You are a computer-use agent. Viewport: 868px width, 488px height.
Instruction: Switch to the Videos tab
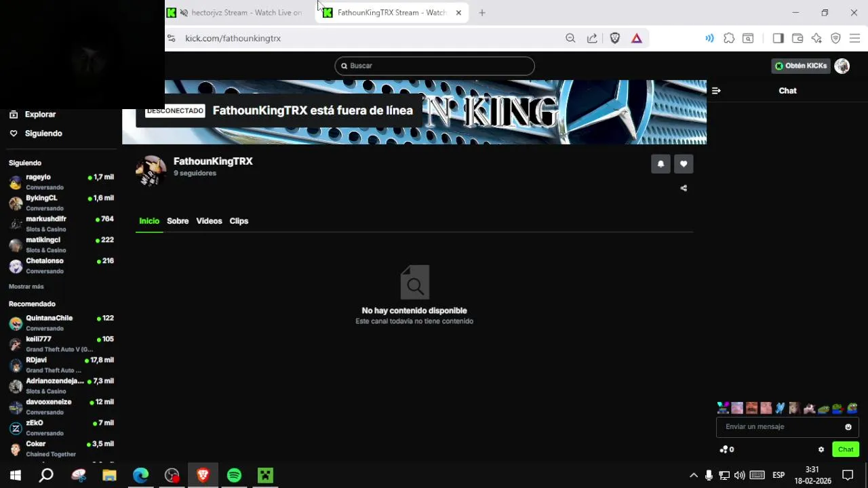(209, 221)
